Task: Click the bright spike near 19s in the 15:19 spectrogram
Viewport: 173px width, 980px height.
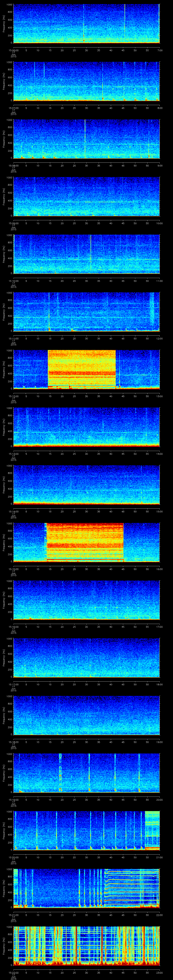Action: point(60,772)
